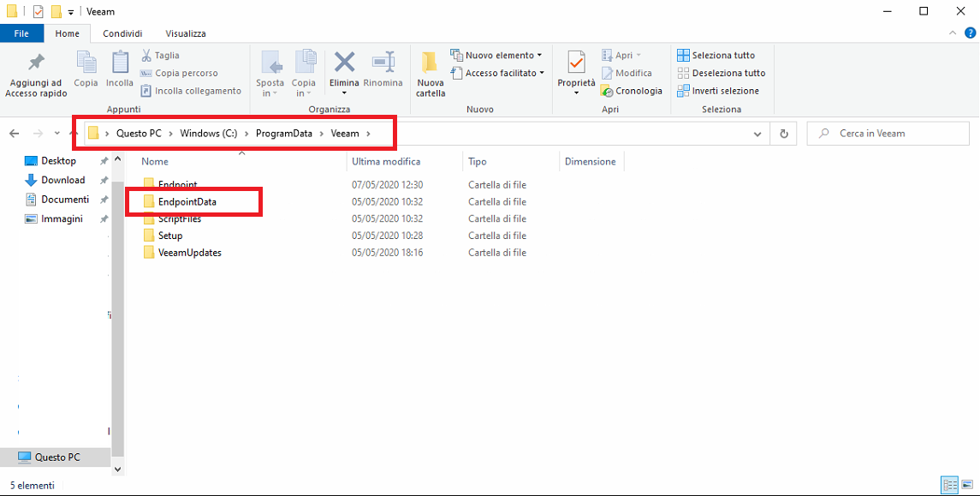980x496 pixels.
Task: Open the recent locations dropdown arrow
Action: (x=56, y=134)
